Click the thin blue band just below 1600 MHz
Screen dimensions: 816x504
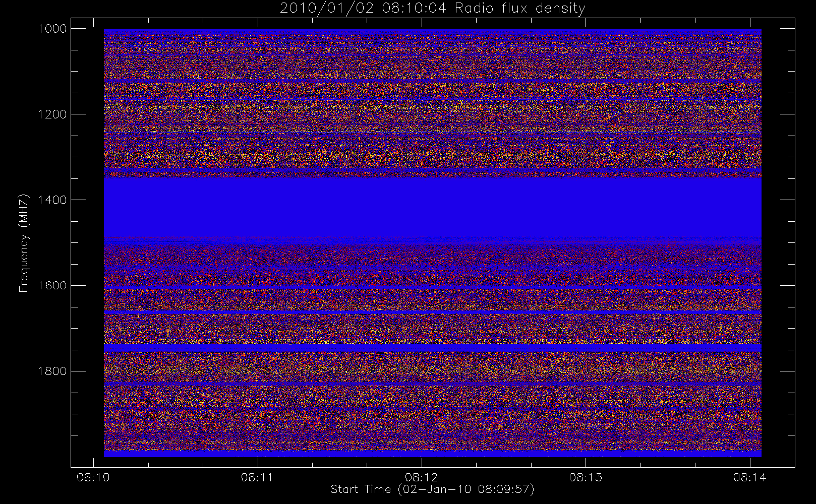point(432,287)
